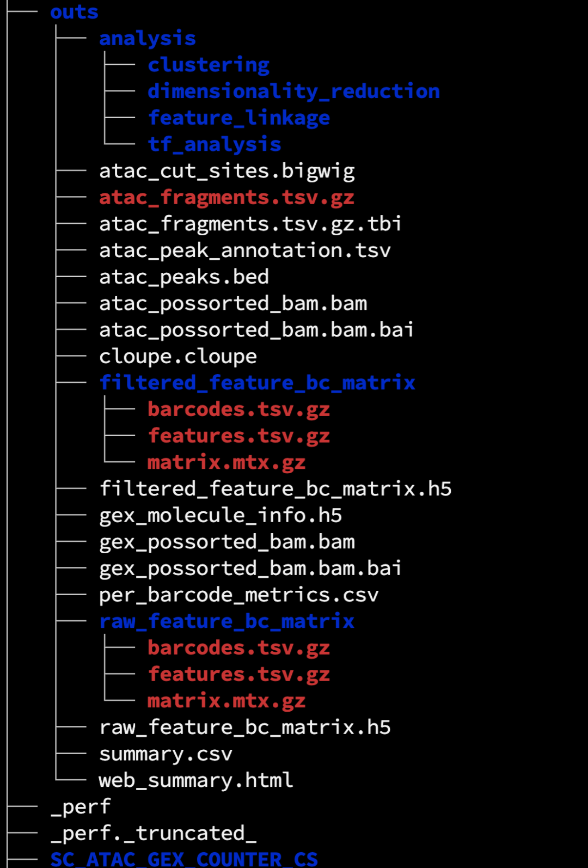Select web_summary.html file name
This screenshot has width=588, height=868.
(196, 780)
